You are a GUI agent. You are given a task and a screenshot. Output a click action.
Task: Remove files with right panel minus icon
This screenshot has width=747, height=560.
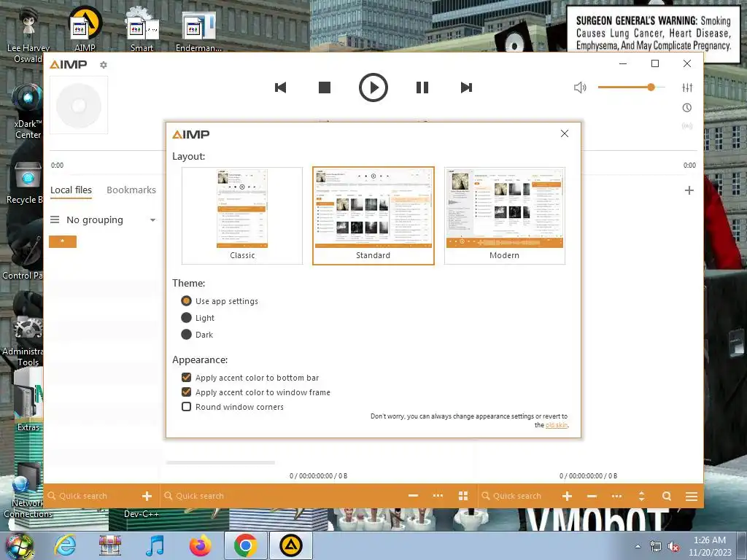click(592, 496)
